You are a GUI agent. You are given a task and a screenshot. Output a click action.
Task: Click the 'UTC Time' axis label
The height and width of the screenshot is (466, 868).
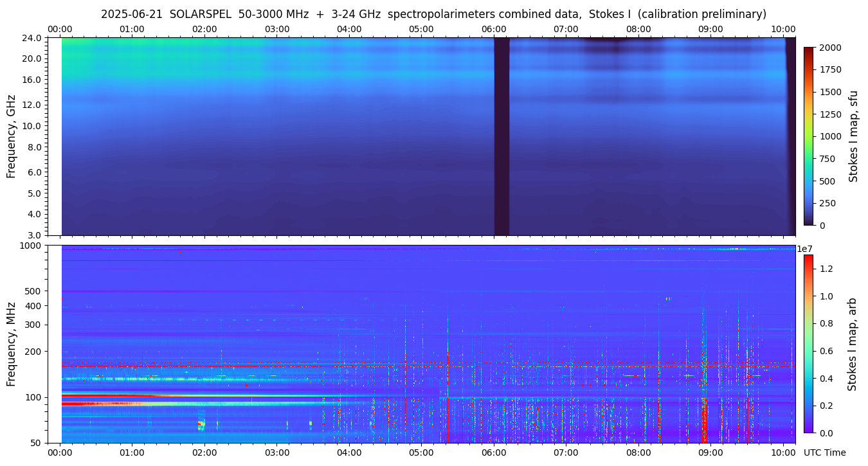[824, 453]
